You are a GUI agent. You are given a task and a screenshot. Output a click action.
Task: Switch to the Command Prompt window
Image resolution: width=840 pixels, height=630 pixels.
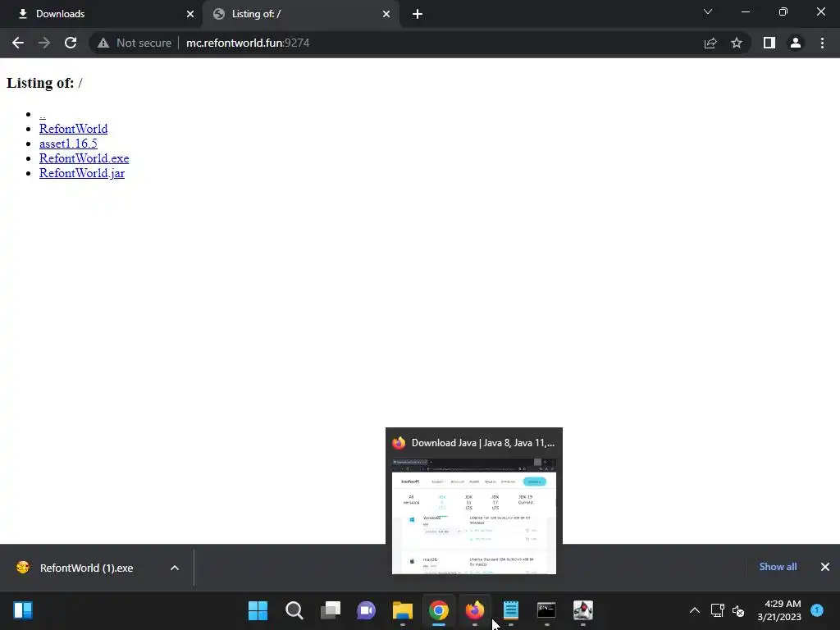pyautogui.click(x=547, y=610)
